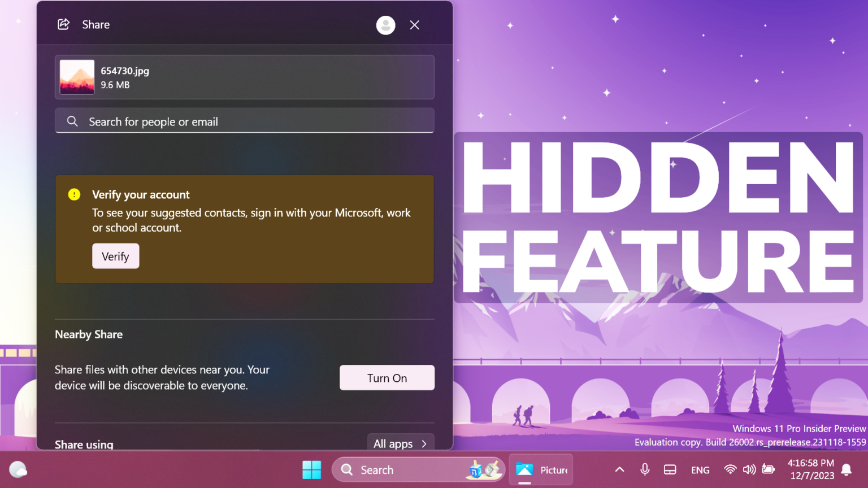The width and height of the screenshot is (868, 488).
Task: Show hidden tray icons with the chevron
Action: click(619, 469)
